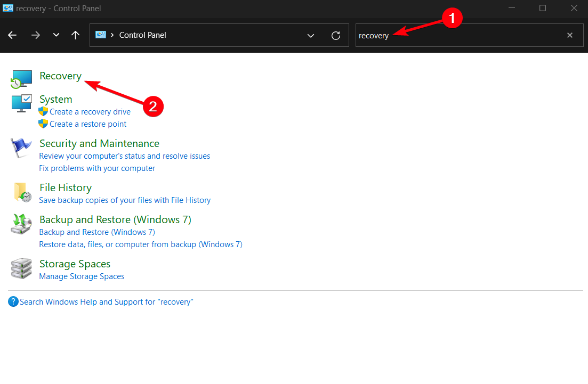Open Security and Maintenance heading

tap(99, 143)
